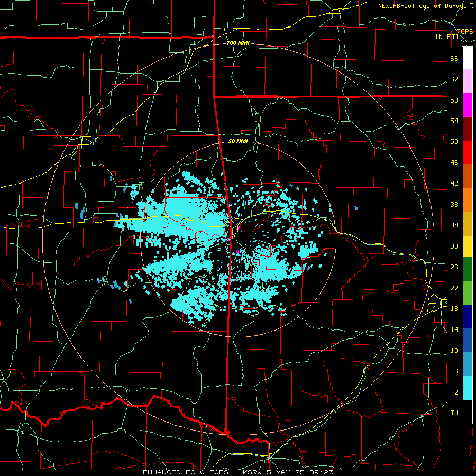The image size is (476, 476).
Task: Click the "46" scale label
Action: [x=454, y=163]
